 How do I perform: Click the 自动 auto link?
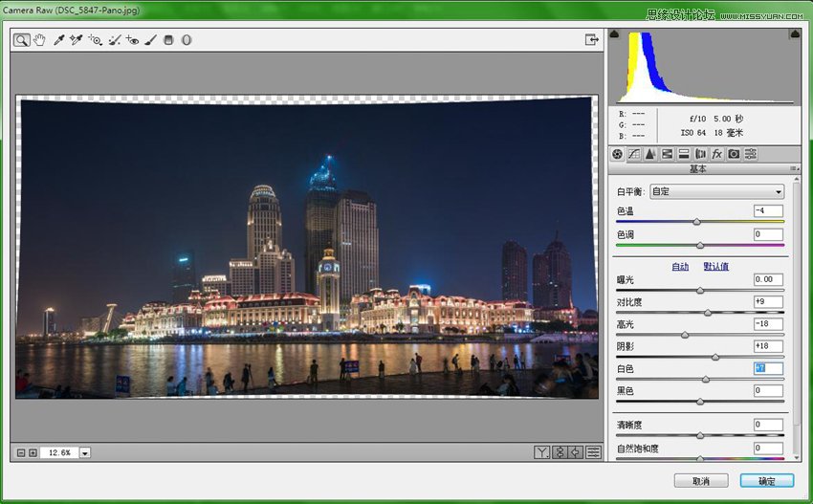coord(680,266)
